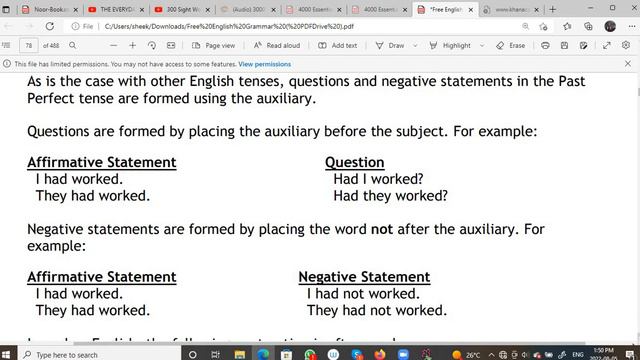Click the Fit to width icon

tap(171, 45)
